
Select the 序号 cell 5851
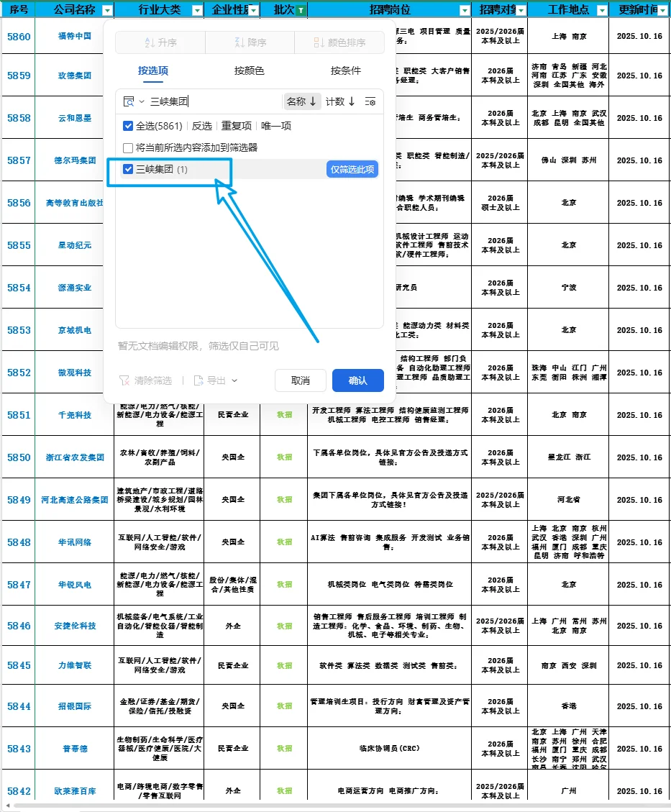pos(19,415)
